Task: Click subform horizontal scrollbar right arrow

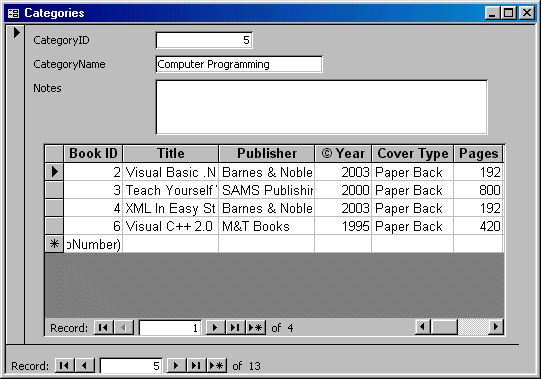Action: 496,327
